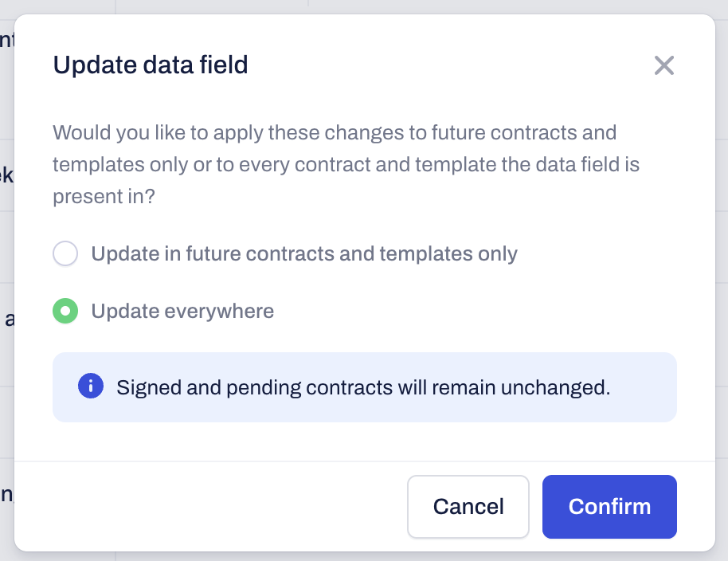Click the "Signed and pending contracts" notice text

(363, 388)
